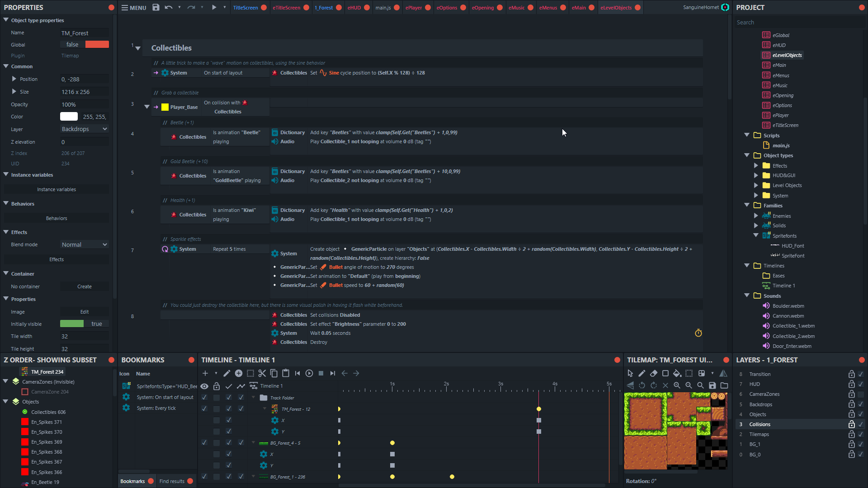This screenshot has height=488, width=868.
Task: Click the undo arrow in main toolbar
Action: tap(169, 7)
